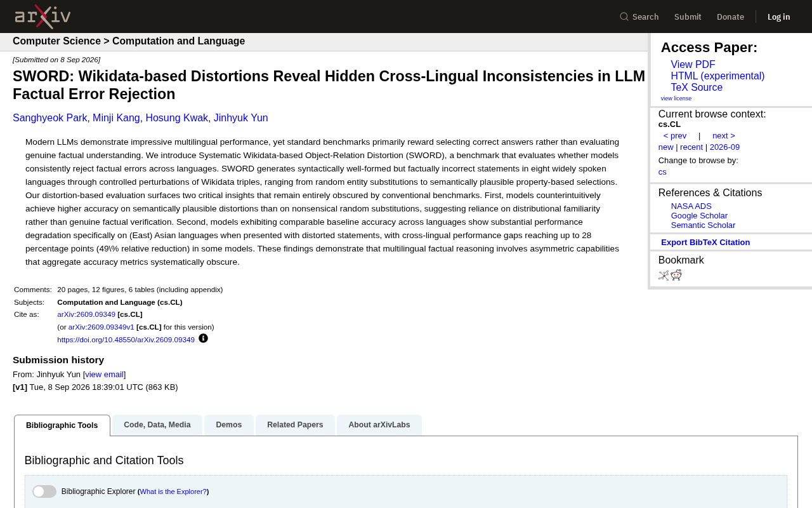Click arXiv:2609.09349v1 version link
The width and height of the screenshot is (812, 508).
(x=101, y=327)
